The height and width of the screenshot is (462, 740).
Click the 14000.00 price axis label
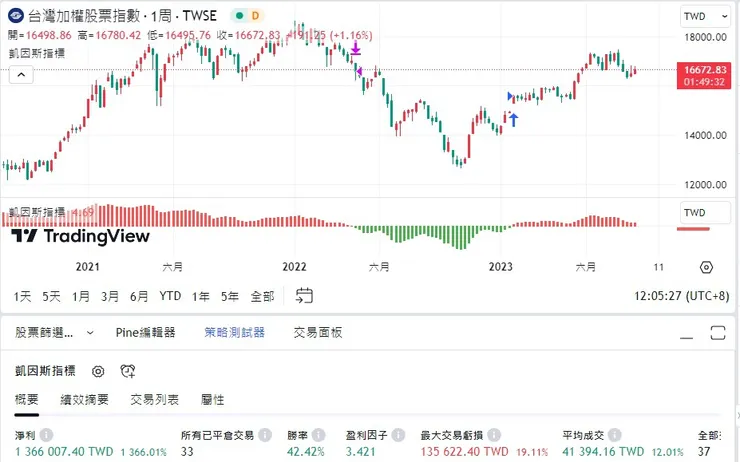706,135
